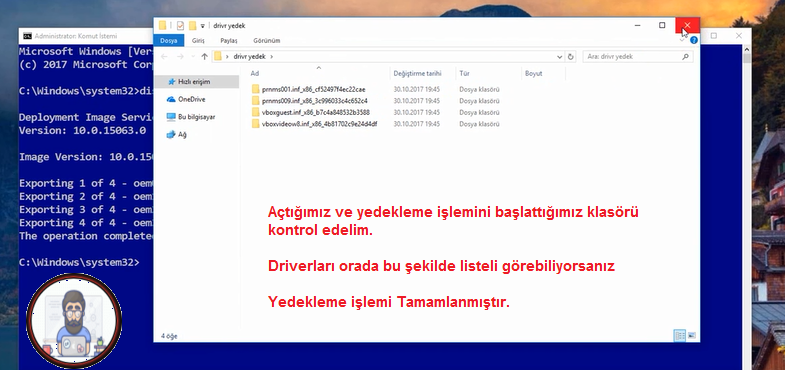Screen dimensions: 785x370
Task: Click the Properties quick access toolbar icon
Action: [180, 26]
